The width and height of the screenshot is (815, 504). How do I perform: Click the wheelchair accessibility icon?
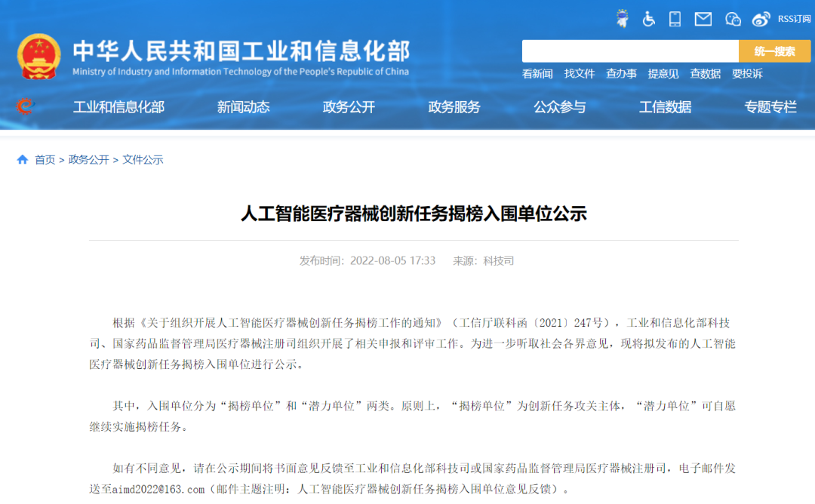[648, 19]
